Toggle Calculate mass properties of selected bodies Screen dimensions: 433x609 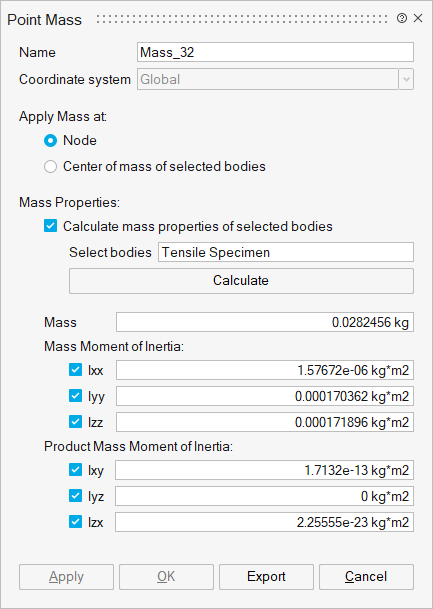pyautogui.click(x=50, y=226)
